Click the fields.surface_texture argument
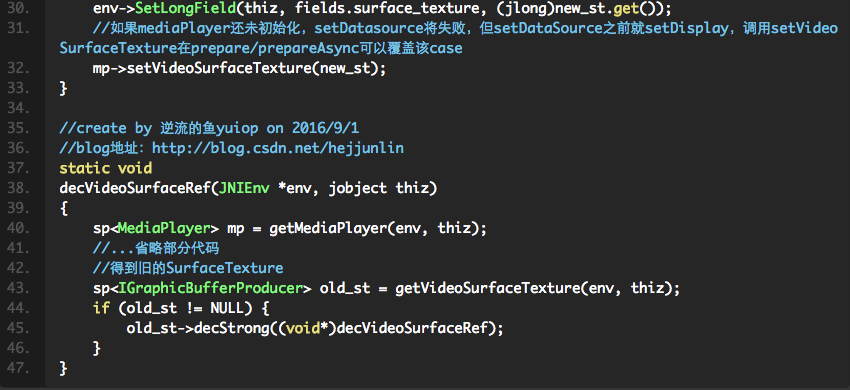The width and height of the screenshot is (850, 390). [391, 9]
